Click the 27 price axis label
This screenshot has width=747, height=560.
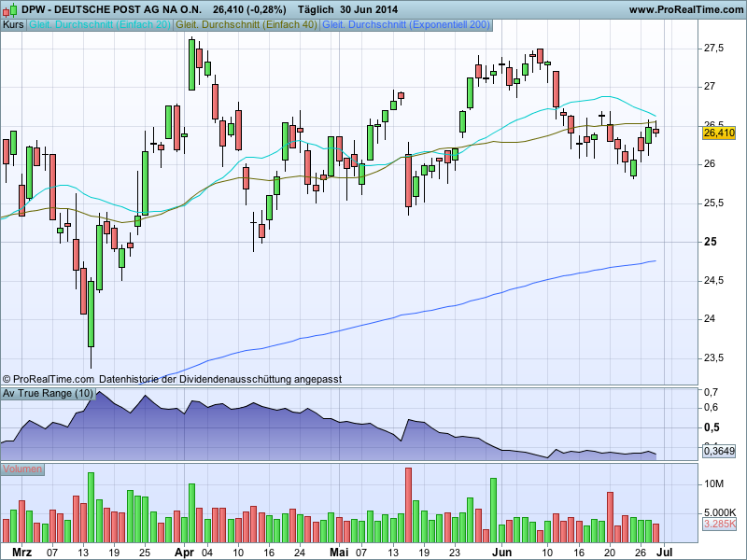click(710, 87)
